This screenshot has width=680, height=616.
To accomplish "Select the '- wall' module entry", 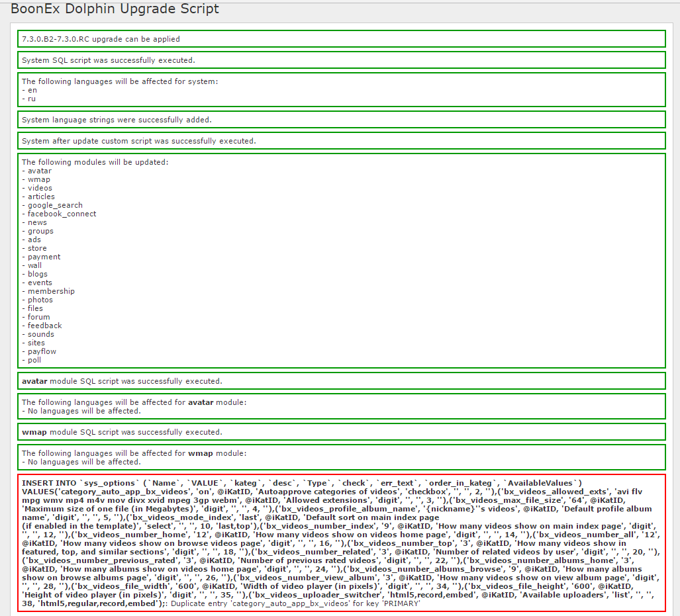I will click(32, 265).
